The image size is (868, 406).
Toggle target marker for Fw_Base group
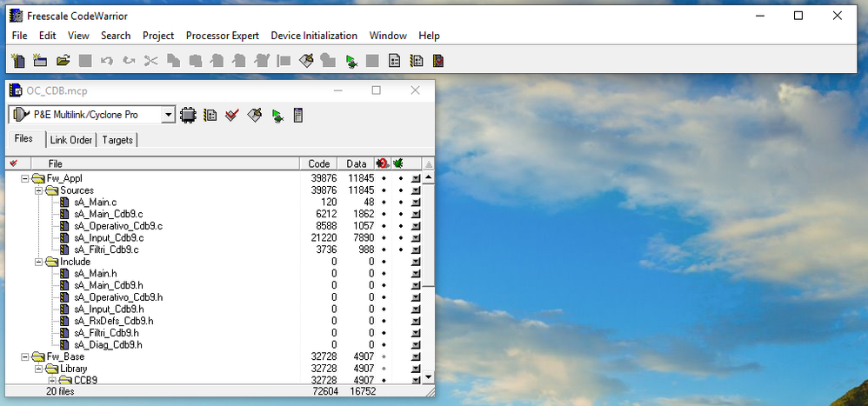384,356
